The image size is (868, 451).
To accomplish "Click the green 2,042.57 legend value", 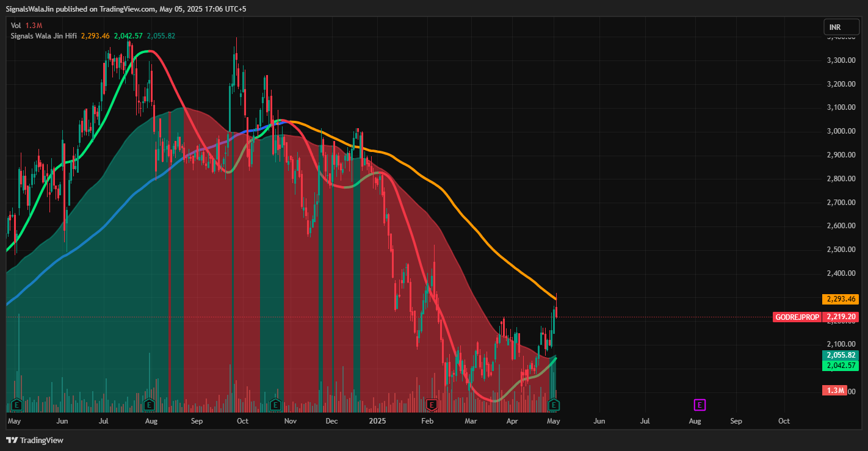I will click(128, 36).
